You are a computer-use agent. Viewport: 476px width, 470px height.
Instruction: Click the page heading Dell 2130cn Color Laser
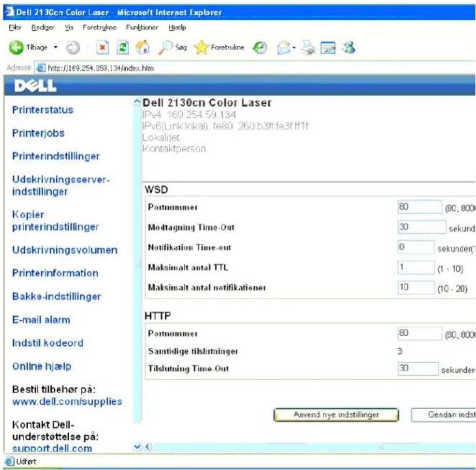click(207, 103)
